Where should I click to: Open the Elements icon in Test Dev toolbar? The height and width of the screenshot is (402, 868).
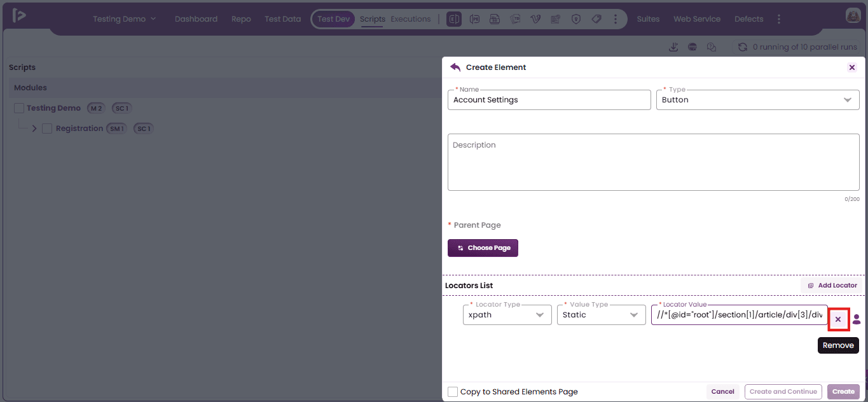pos(454,19)
